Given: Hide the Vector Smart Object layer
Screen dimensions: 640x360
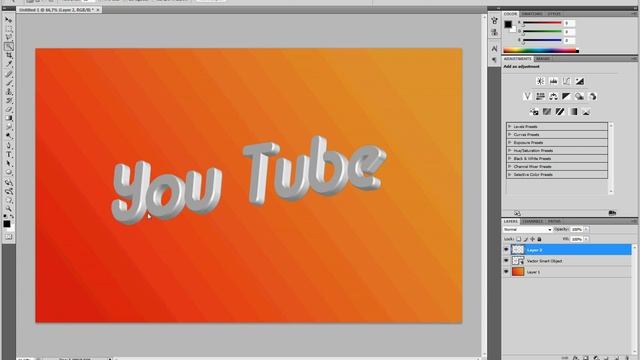Looking at the screenshot, I should tap(506, 260).
